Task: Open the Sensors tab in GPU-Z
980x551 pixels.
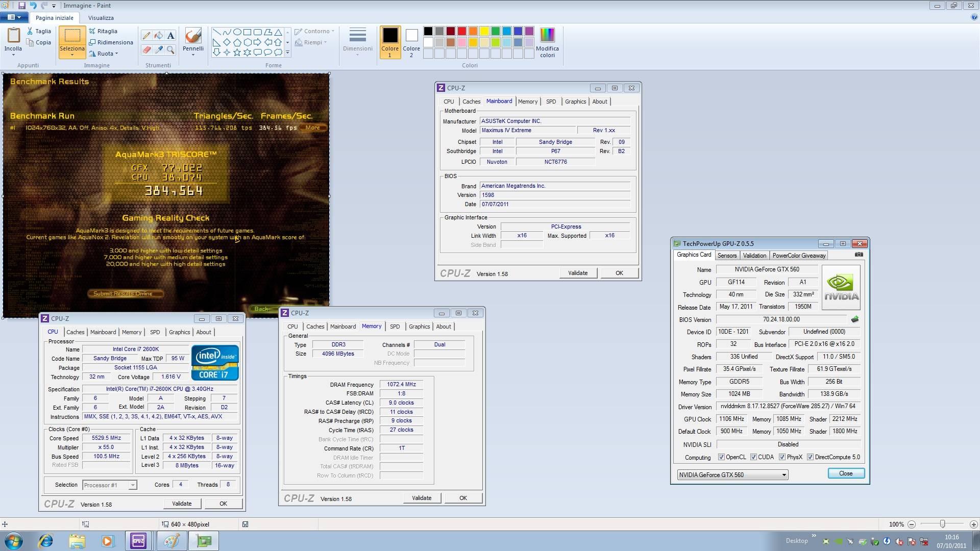Action: click(x=727, y=256)
